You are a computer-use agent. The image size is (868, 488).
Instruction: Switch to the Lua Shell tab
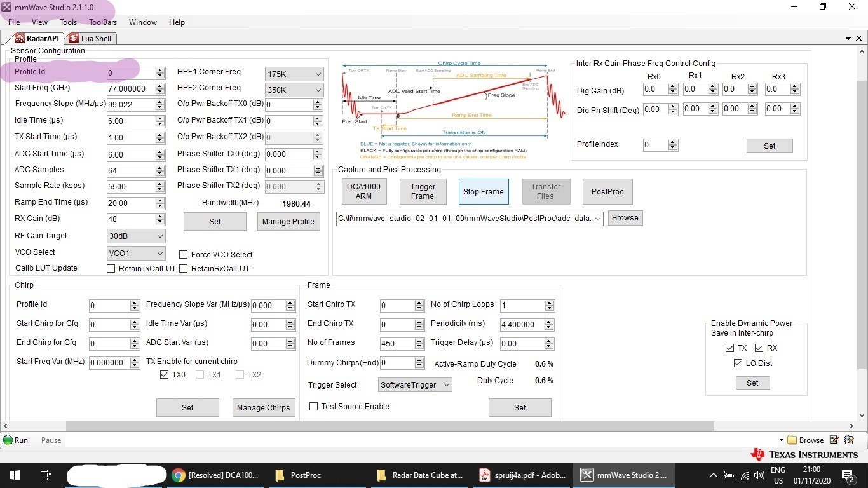click(90, 39)
